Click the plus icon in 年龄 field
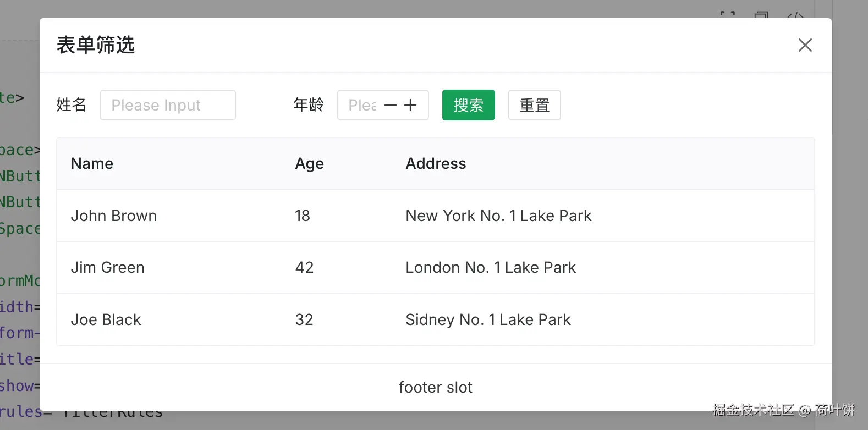The height and width of the screenshot is (430, 868). tap(410, 105)
